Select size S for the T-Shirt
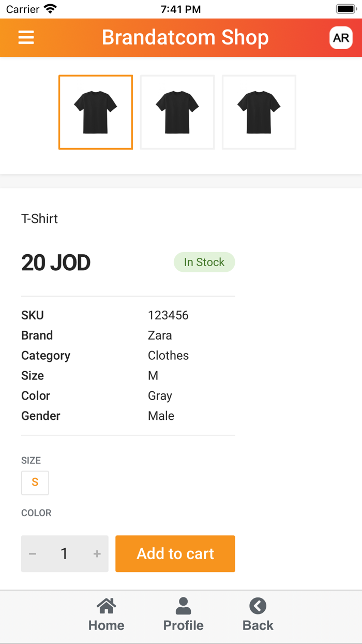362x644 pixels. coord(35,482)
